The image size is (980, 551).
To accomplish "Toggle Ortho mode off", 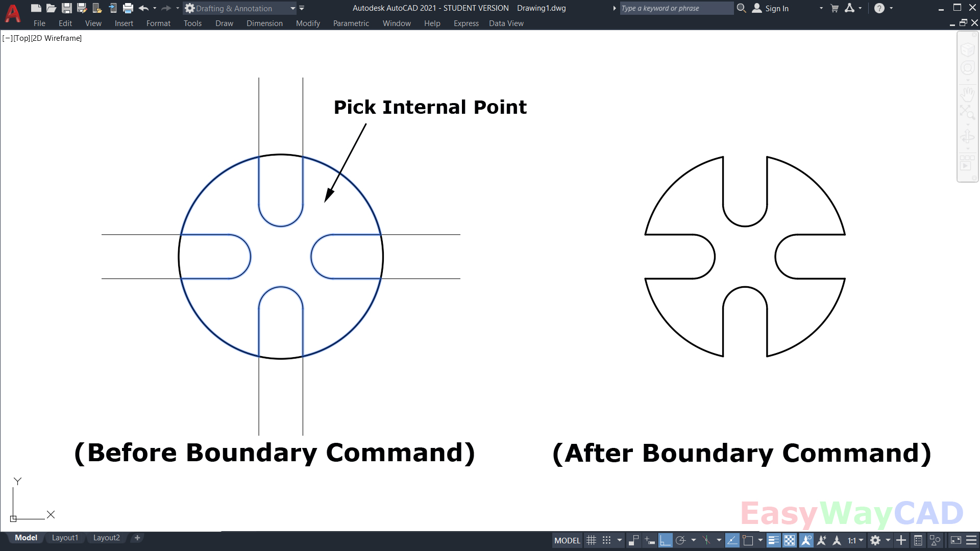I will tap(665, 540).
